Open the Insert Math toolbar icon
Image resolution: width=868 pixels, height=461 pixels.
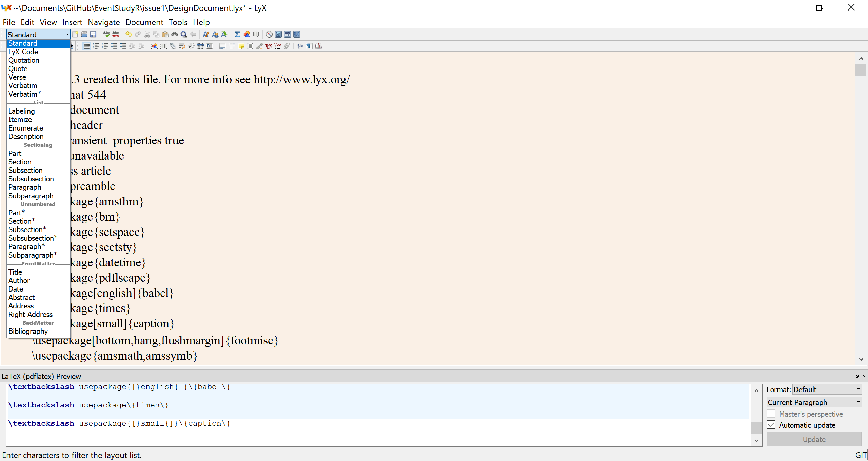tap(238, 34)
